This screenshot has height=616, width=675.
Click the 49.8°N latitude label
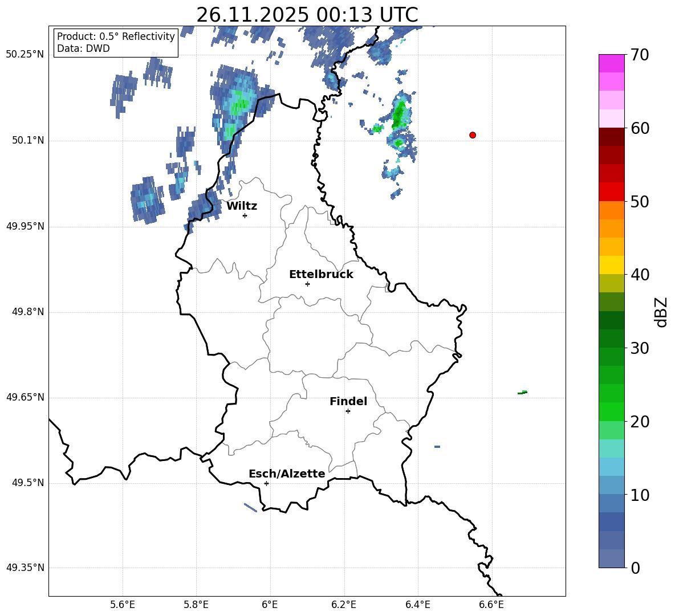[28, 312]
